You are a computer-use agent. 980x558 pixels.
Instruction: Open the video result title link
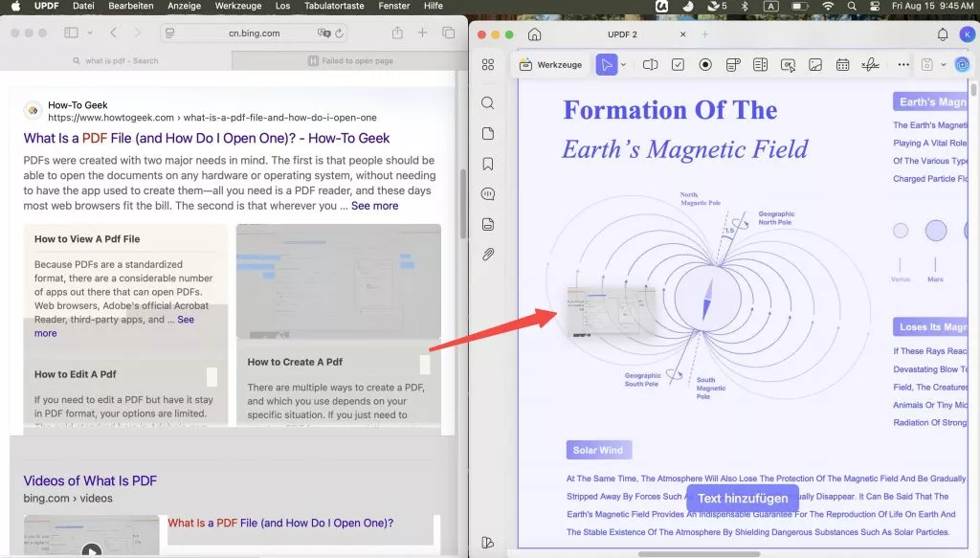coord(280,523)
